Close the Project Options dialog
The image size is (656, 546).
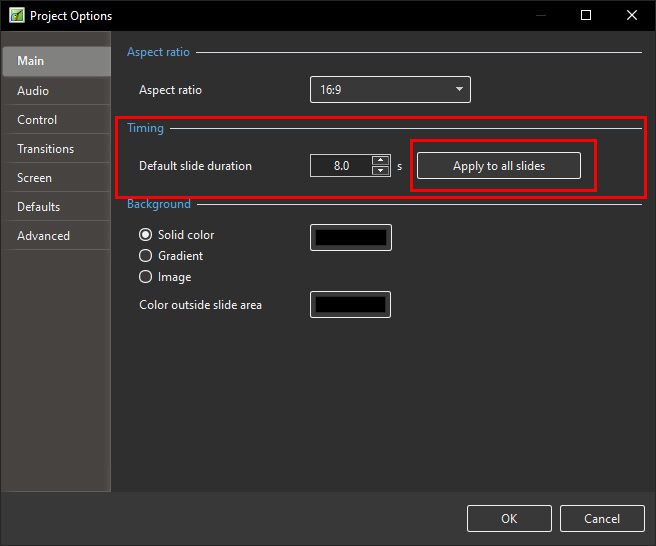click(x=631, y=15)
